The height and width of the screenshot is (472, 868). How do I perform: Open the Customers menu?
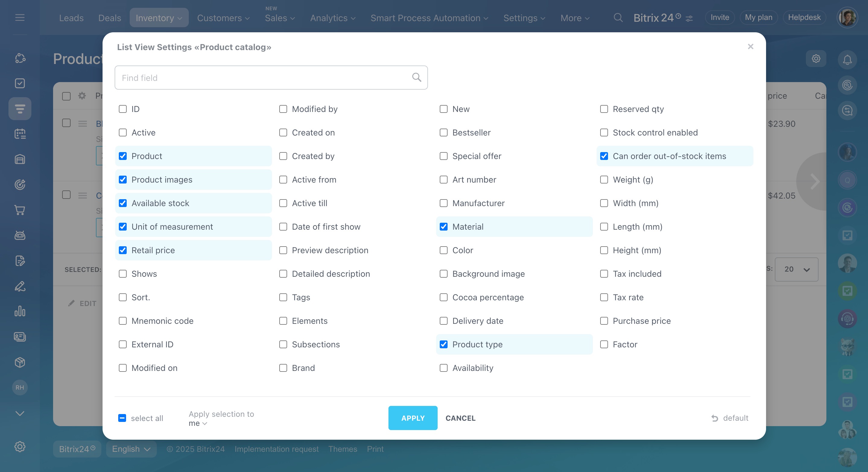pyautogui.click(x=223, y=18)
